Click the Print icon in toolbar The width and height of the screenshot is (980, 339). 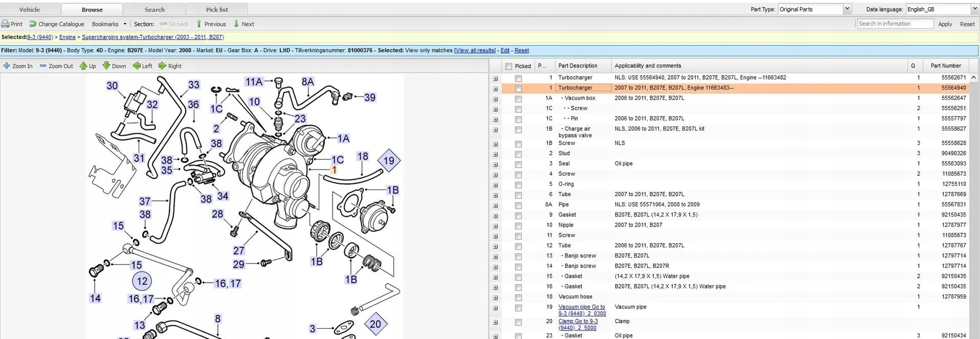tap(5, 24)
